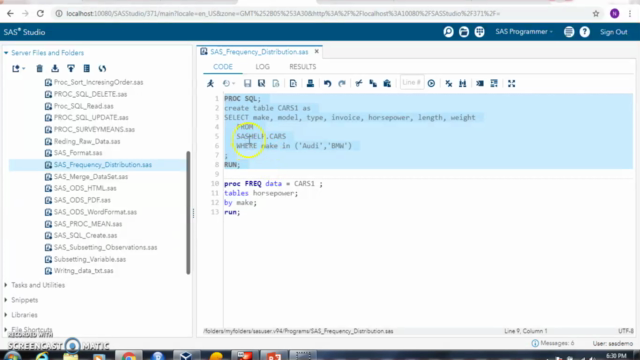Select the SAS_Frequency_Distribution.sas editor tab
Screen dimensions: 640x360
pyautogui.click(x=259, y=52)
